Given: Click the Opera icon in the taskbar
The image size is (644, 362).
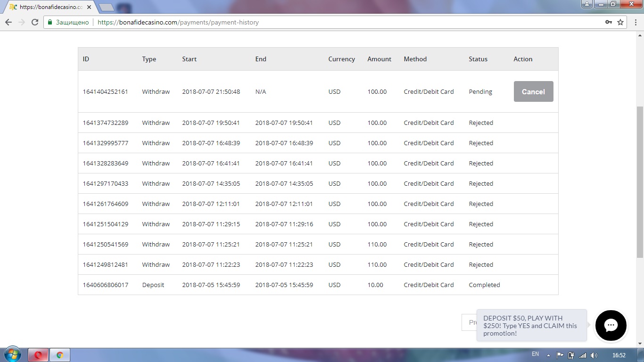Looking at the screenshot, I should point(38,355).
